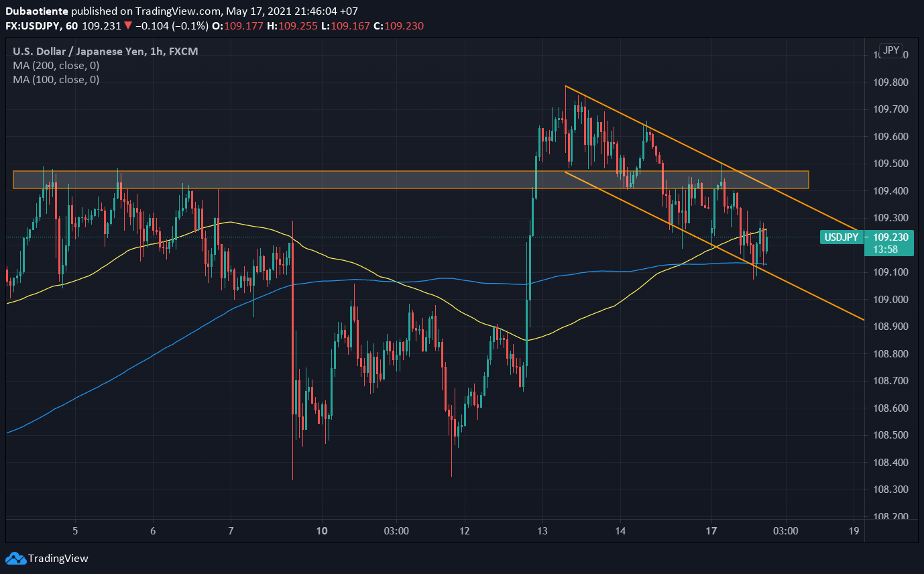Viewport: 924px width, 574px height.
Task: Select the orange resistance zone rectangle
Action: [411, 180]
